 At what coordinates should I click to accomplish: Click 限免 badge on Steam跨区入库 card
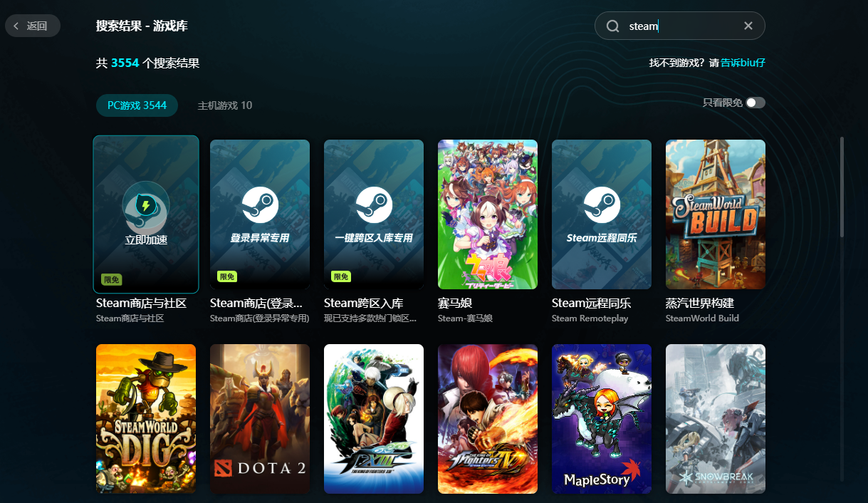[x=341, y=276]
